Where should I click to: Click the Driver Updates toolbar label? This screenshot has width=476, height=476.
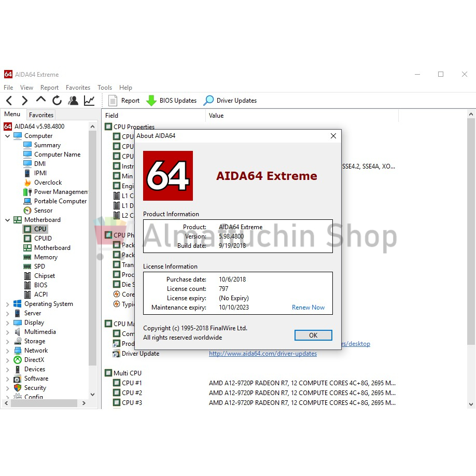[x=236, y=101]
